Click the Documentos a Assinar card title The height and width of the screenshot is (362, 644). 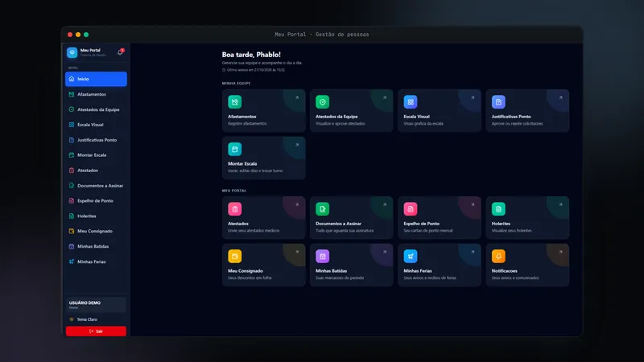pyautogui.click(x=338, y=224)
